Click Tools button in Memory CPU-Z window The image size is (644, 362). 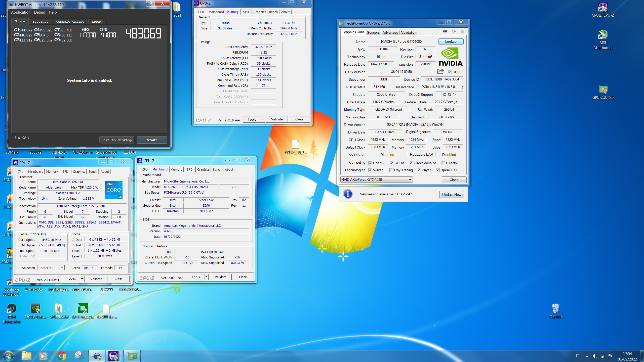(x=252, y=119)
